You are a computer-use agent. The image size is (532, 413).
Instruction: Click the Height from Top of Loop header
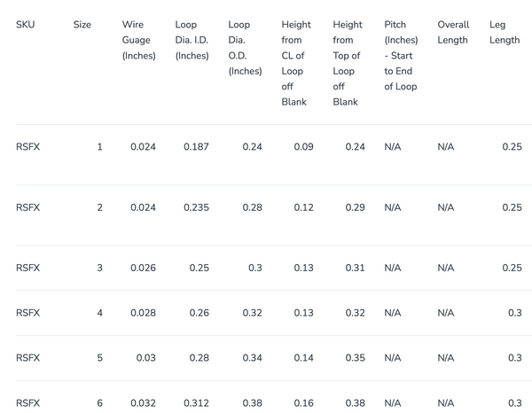pos(348,63)
